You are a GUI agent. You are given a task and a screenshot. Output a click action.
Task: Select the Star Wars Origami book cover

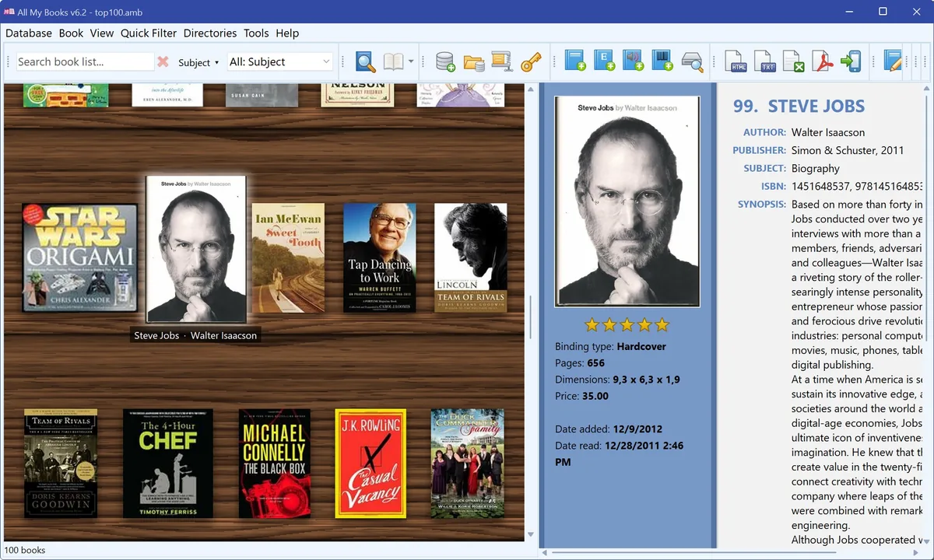[x=80, y=258]
